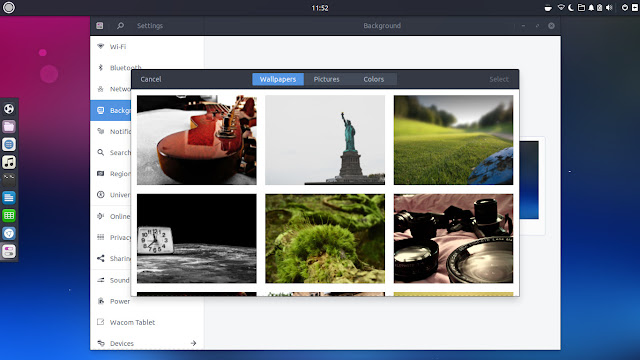
Task: Launch the web browser from the dock
Action: 9,109
